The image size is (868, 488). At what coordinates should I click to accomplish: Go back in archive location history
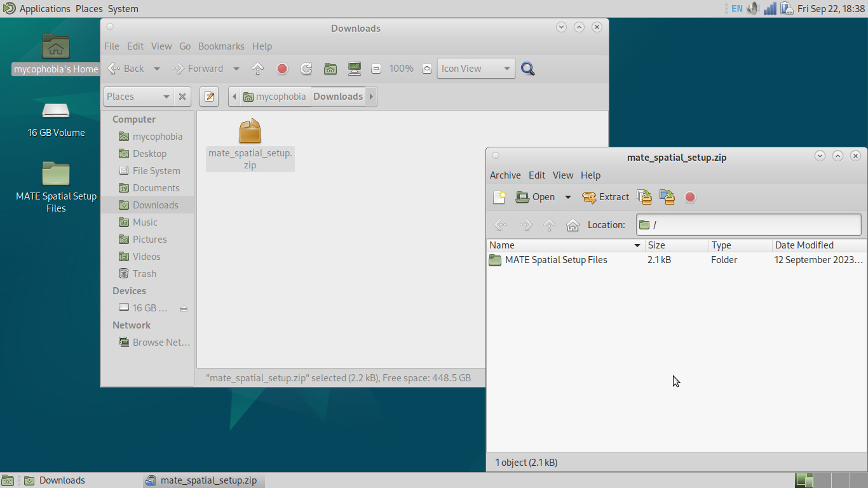click(x=500, y=225)
